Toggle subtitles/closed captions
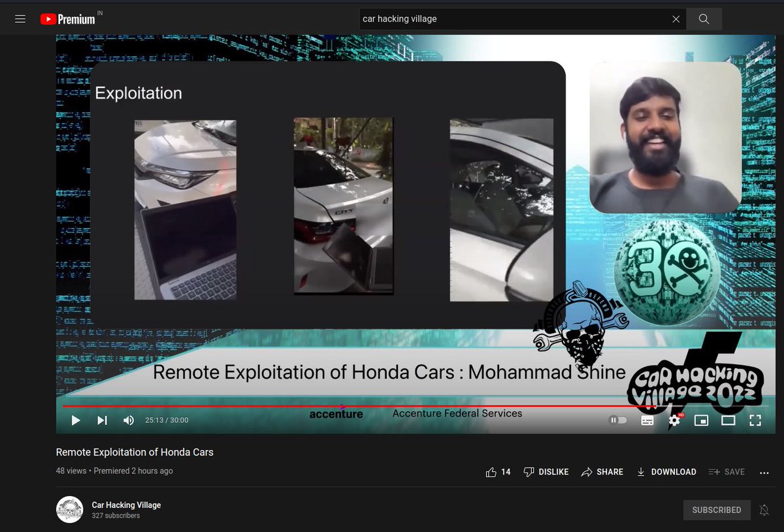784x532 pixels. pos(647,420)
